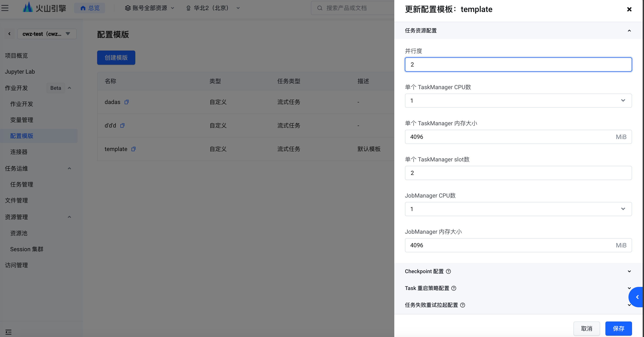644x337 pixels.
Task: Open JobManager CPU数 dropdown
Action: coord(518,209)
